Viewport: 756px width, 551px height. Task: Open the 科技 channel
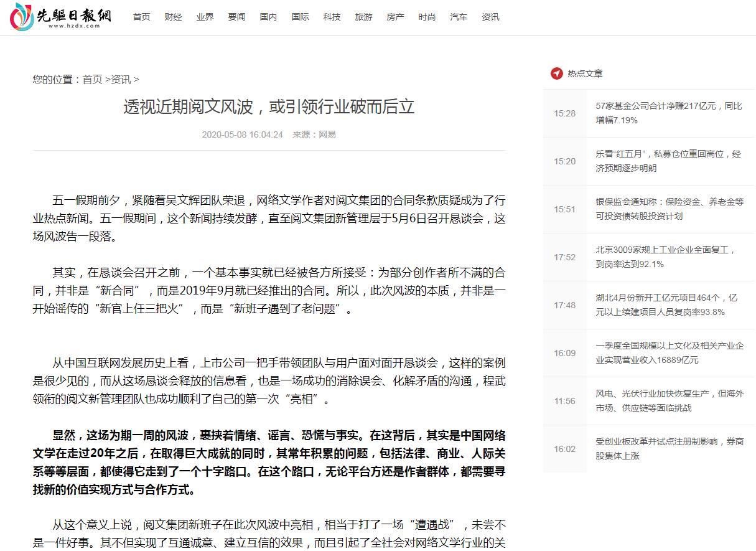(332, 17)
